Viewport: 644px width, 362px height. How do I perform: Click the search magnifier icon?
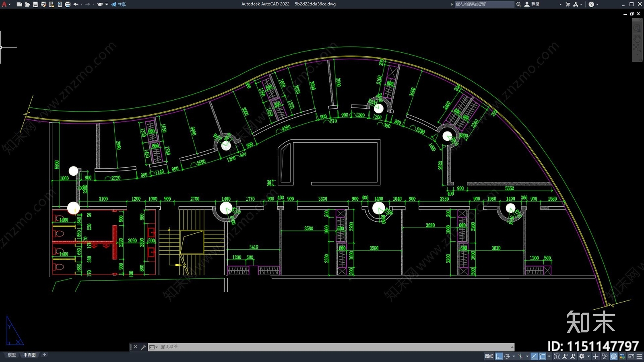tap(519, 4)
